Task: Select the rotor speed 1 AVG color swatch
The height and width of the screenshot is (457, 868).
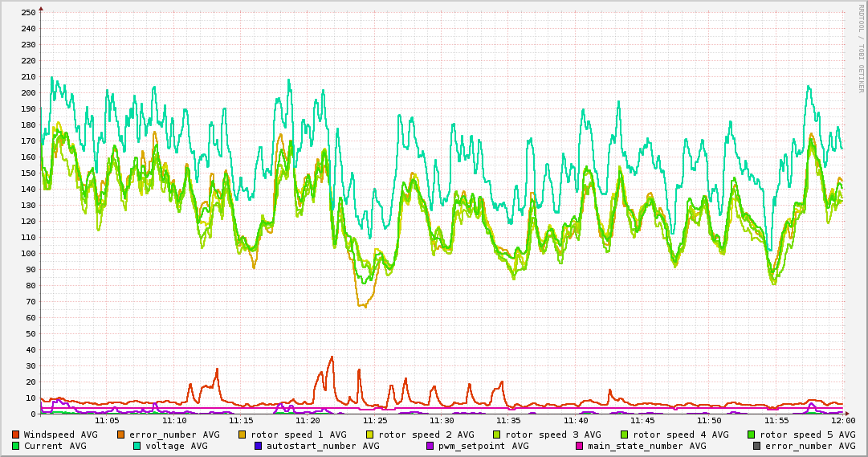Action: [242, 435]
